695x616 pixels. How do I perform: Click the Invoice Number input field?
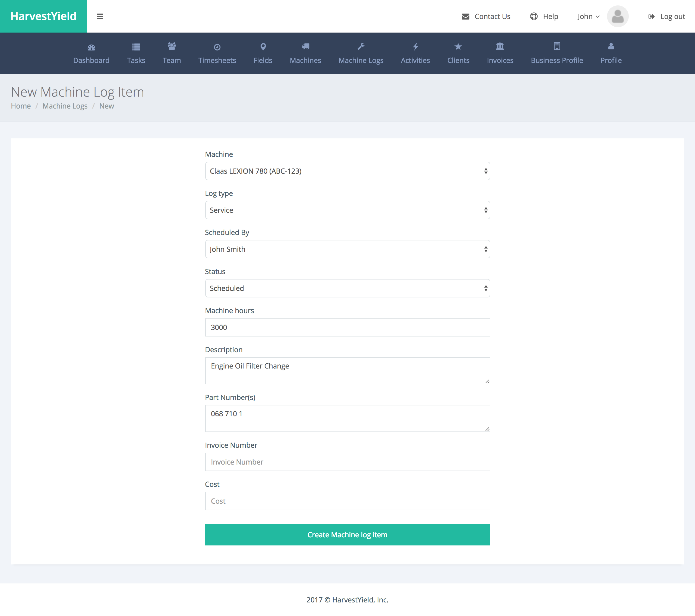coord(347,462)
